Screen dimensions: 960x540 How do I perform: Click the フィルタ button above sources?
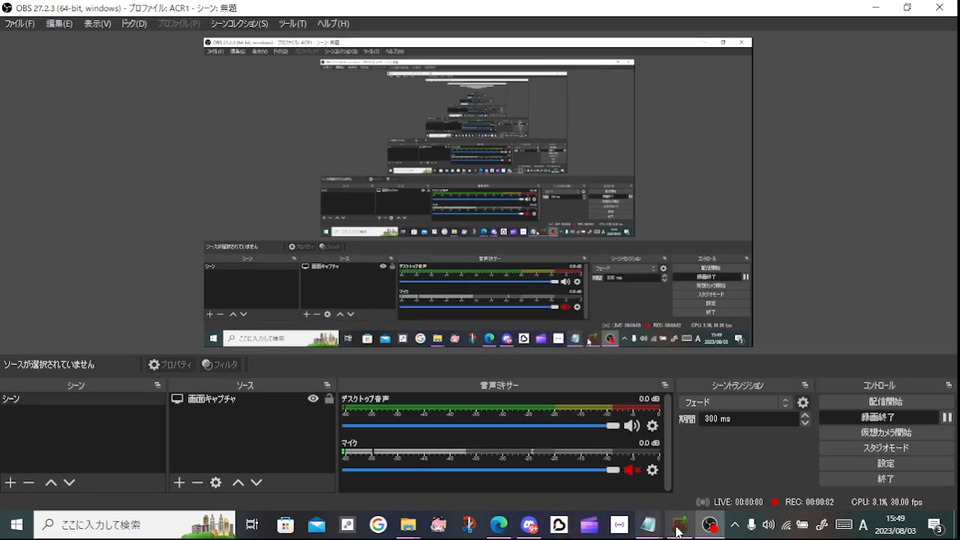(220, 364)
